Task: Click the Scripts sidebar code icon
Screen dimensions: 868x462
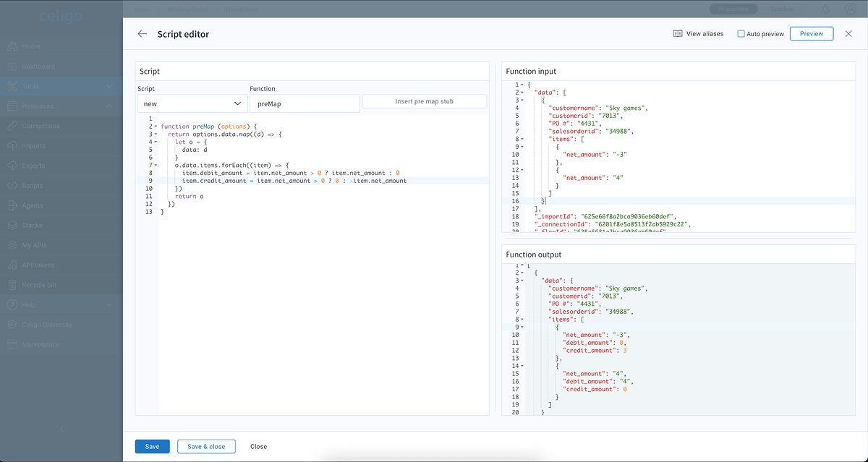Action: [12, 186]
